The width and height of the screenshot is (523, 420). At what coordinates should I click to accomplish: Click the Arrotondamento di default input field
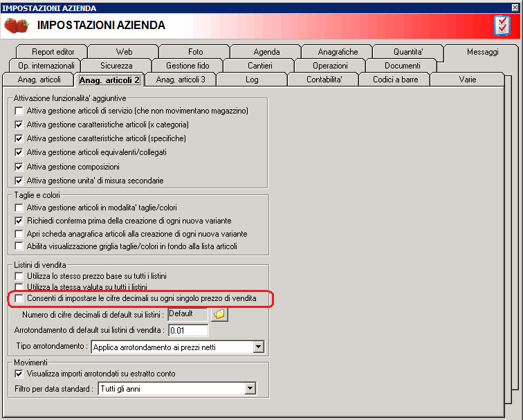pos(188,331)
